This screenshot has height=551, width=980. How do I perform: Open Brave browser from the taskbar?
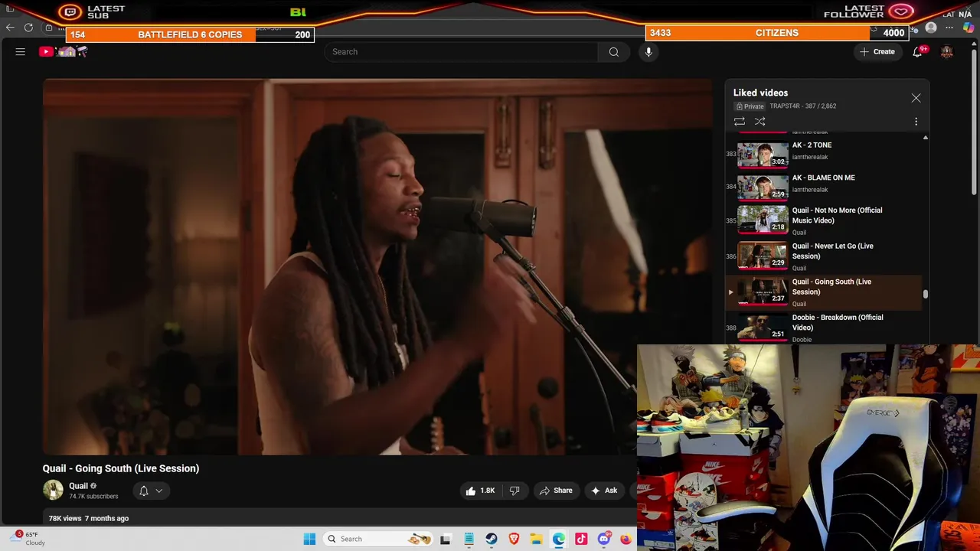click(x=514, y=539)
